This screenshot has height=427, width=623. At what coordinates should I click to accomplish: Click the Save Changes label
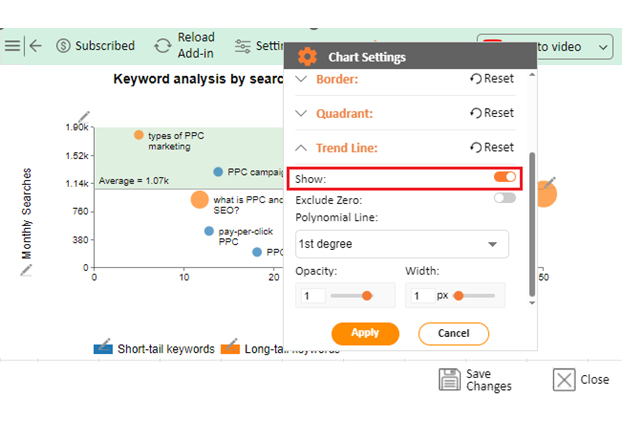(x=489, y=380)
